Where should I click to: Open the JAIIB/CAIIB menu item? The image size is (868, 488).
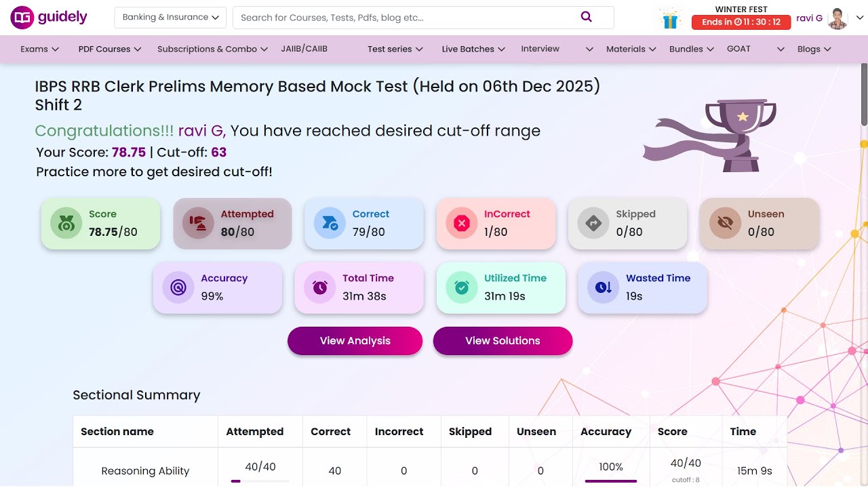(304, 49)
